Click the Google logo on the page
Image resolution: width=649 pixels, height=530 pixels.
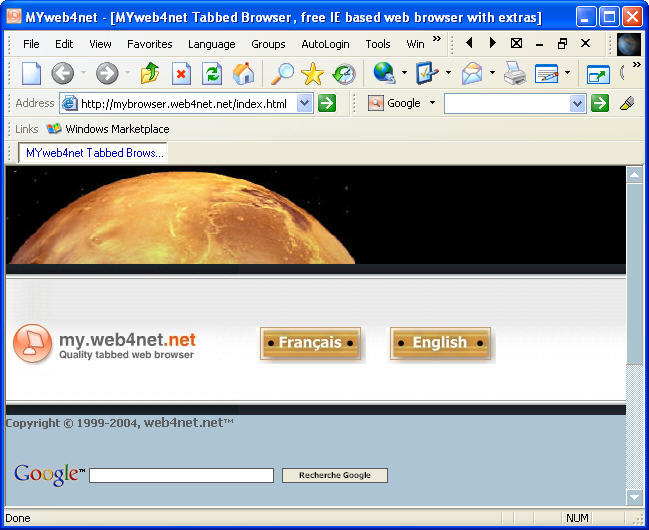[x=49, y=475]
